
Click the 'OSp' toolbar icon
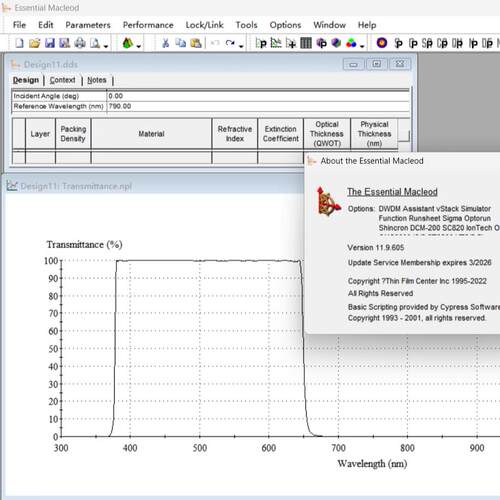pos(457,43)
